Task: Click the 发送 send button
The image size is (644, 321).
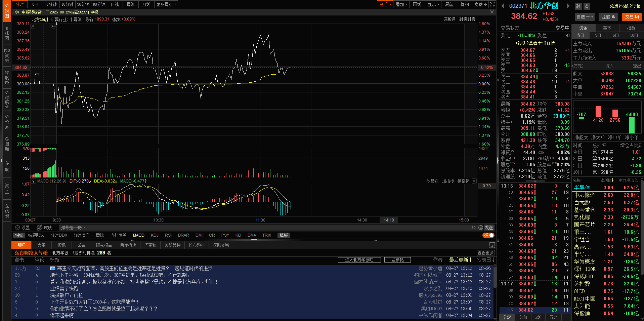Action: click(489, 228)
